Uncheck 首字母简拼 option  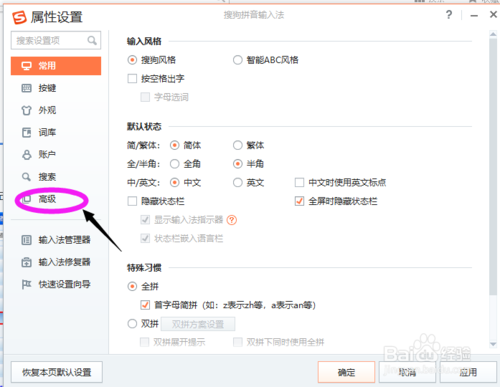[145, 305]
